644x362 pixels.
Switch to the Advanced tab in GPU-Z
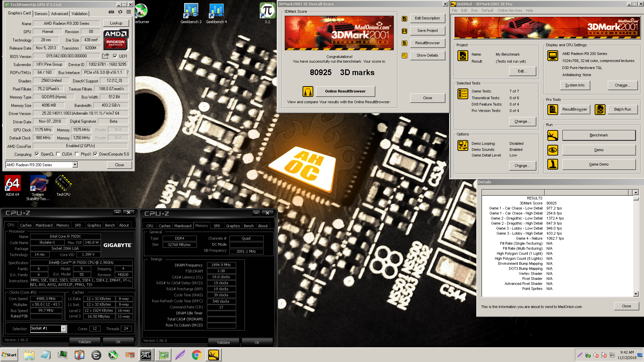(x=59, y=14)
